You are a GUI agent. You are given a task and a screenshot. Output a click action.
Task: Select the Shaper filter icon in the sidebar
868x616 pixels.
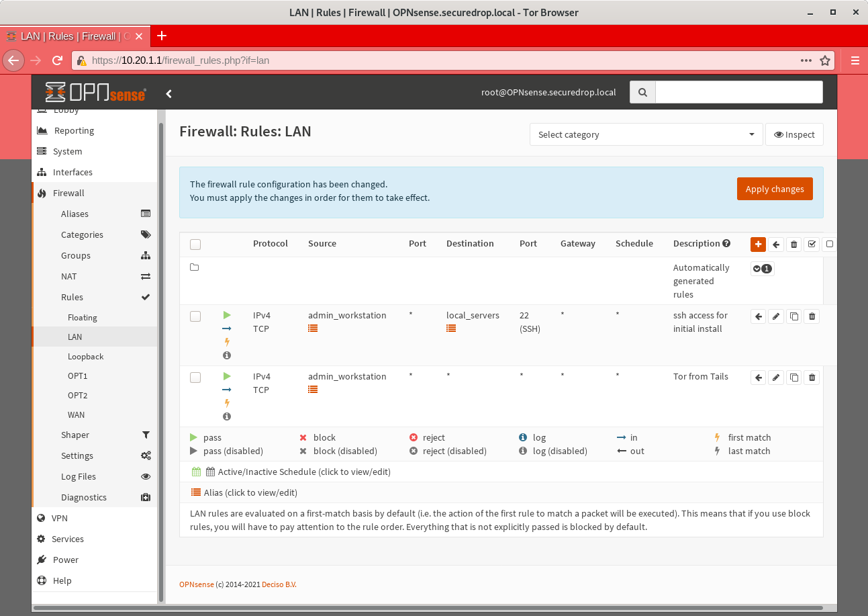(x=146, y=435)
